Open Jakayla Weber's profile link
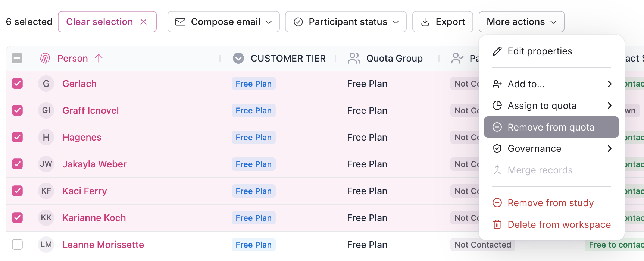Screen dimensions: 644x261 pos(94,164)
